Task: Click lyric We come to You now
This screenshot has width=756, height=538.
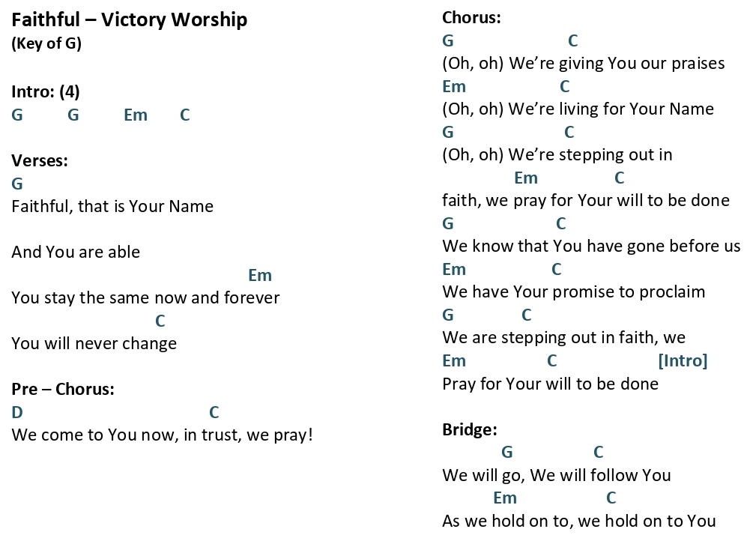Action: tap(94, 435)
